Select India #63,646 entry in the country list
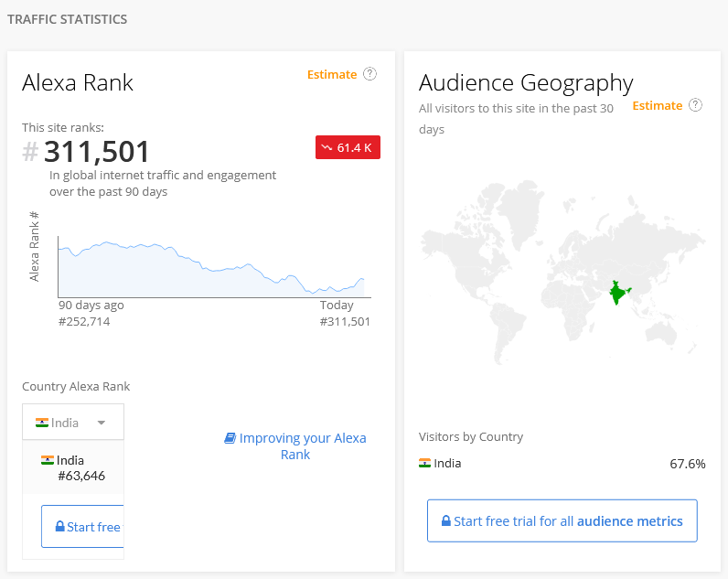Viewport: 728px width, 579px height. (73, 467)
